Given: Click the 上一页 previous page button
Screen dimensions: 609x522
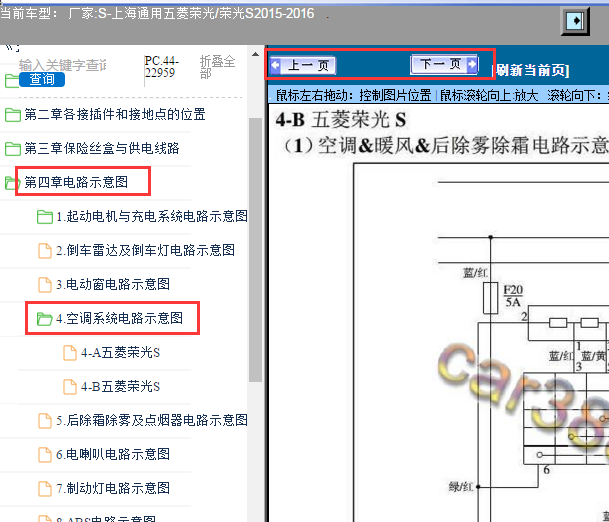Looking at the screenshot, I should (303, 65).
